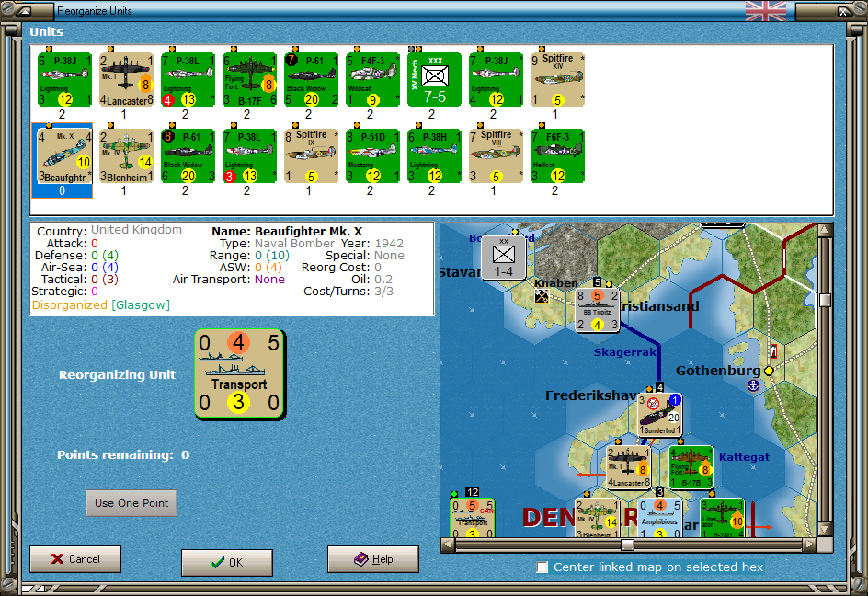Image resolution: width=868 pixels, height=596 pixels.
Task: Confirm with the OK button
Action: [227, 562]
